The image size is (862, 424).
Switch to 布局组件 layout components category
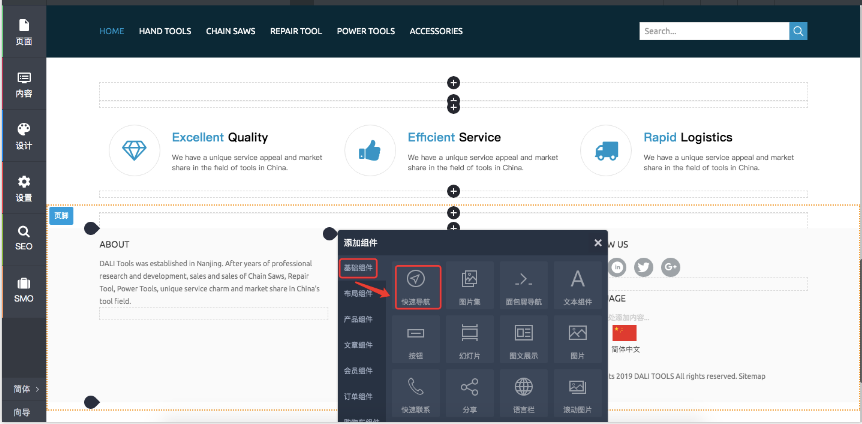point(358,293)
